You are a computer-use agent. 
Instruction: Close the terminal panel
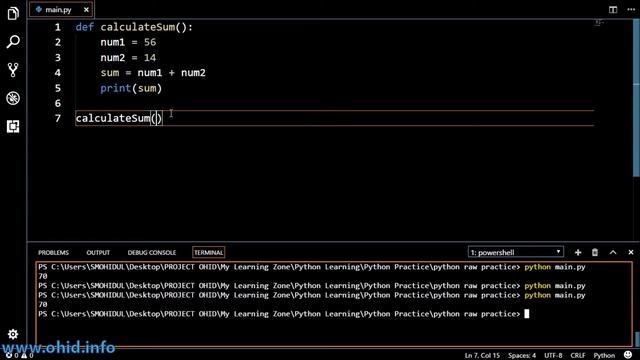(x=631, y=253)
